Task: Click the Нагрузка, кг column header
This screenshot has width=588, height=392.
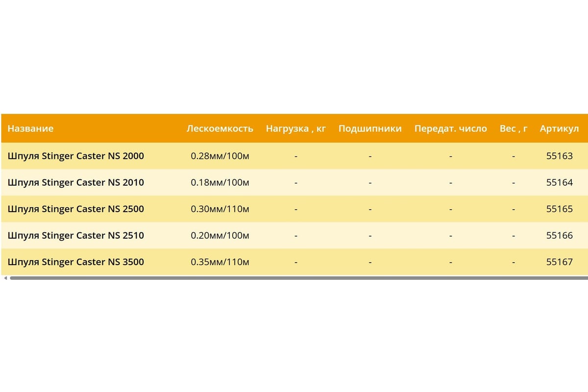Action: click(296, 128)
